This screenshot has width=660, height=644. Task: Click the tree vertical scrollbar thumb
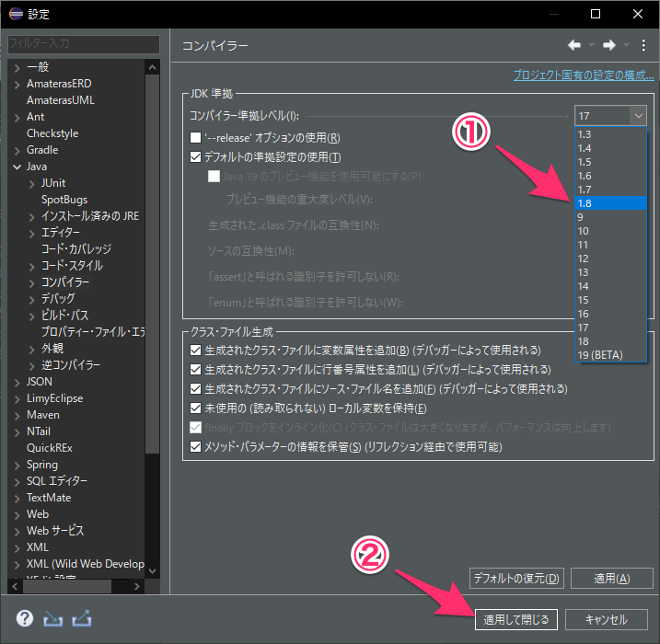[153, 264]
